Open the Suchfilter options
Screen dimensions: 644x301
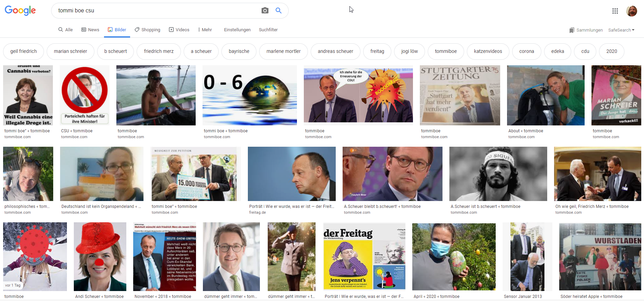268,30
